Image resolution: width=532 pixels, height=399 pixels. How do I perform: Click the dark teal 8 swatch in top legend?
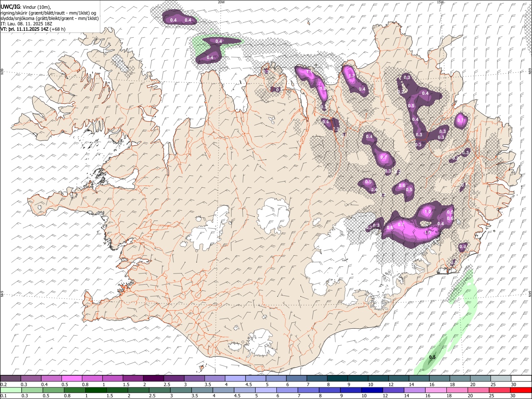337,378
